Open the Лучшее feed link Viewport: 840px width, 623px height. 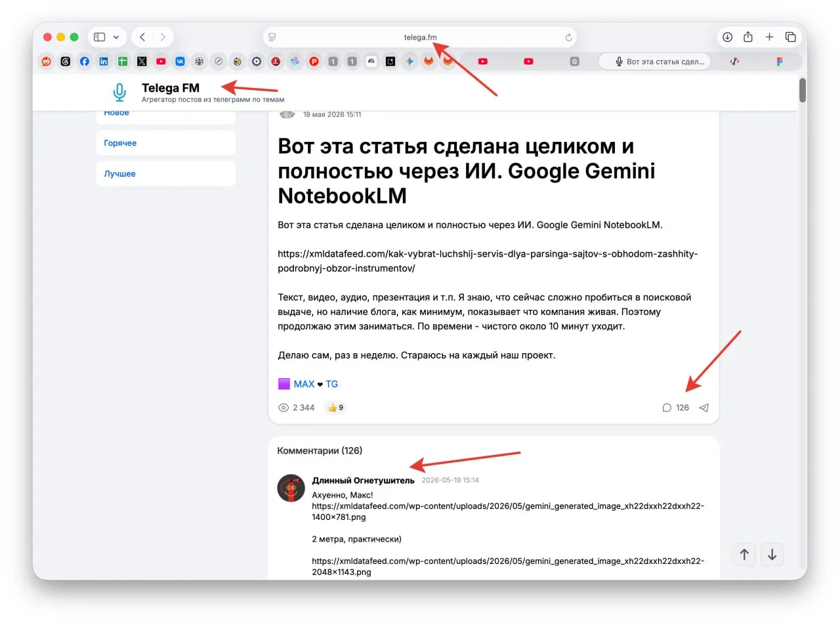[x=119, y=174]
